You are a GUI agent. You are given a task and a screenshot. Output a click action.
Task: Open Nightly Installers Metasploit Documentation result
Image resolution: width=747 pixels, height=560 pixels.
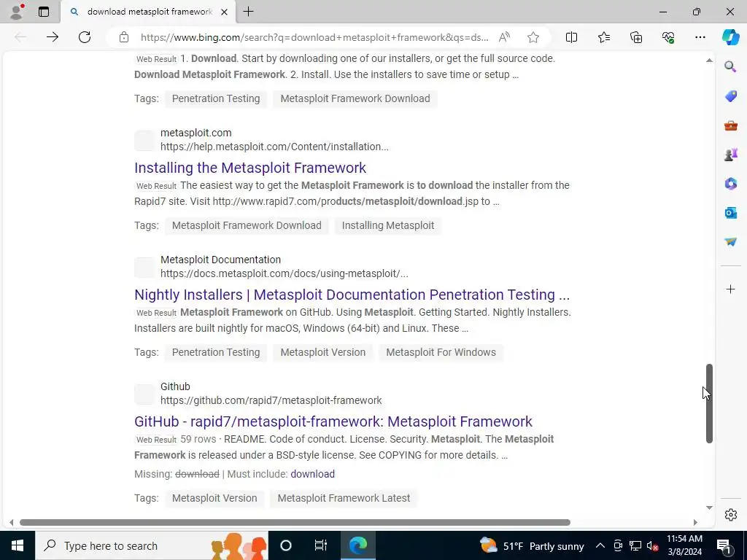352,295
